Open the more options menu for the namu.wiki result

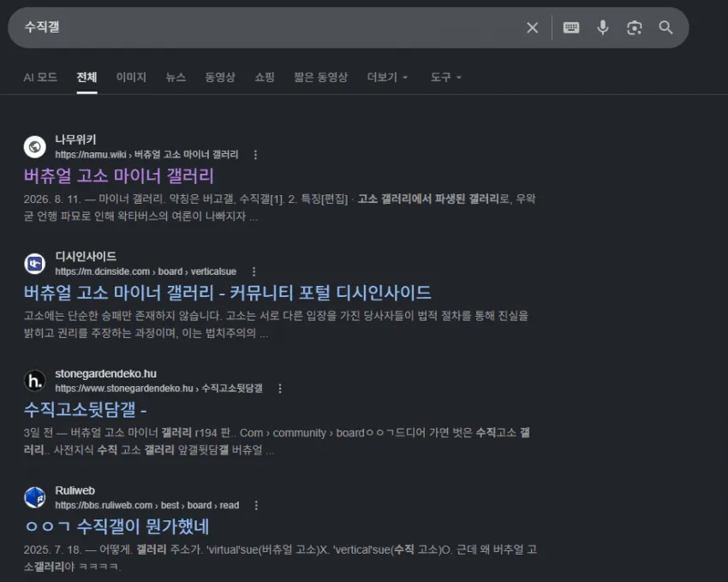click(x=255, y=155)
